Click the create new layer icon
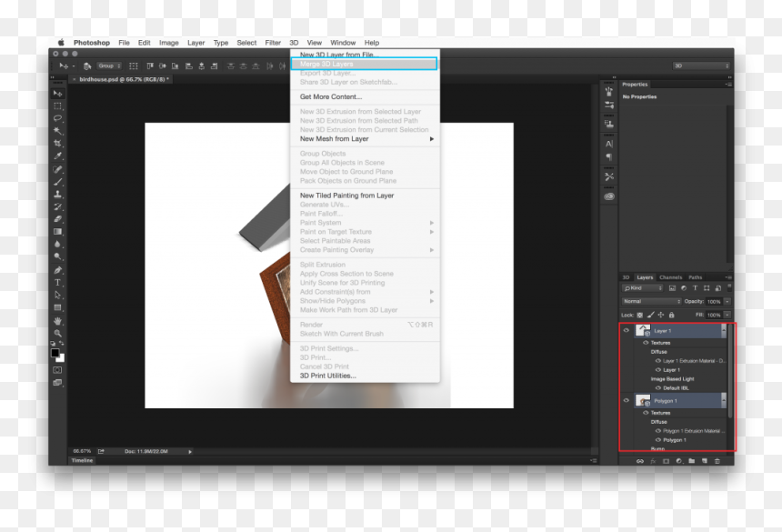The height and width of the screenshot is (532, 782). click(x=704, y=461)
